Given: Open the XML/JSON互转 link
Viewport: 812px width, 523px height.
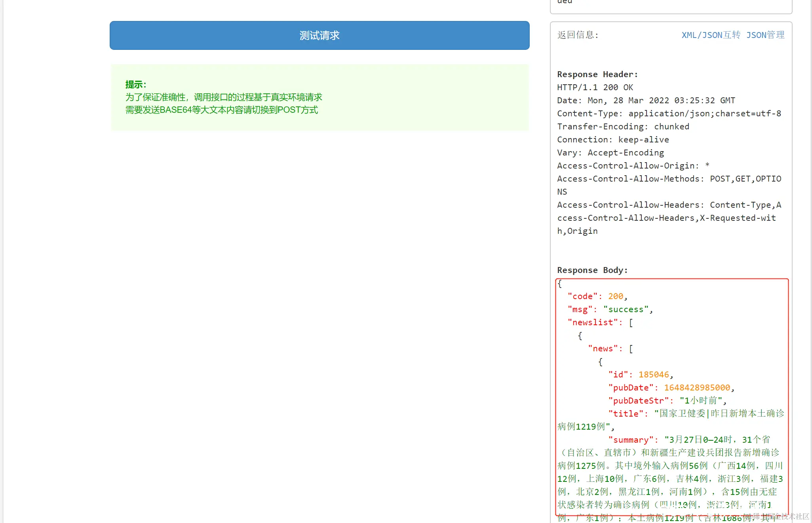Looking at the screenshot, I should pyautogui.click(x=711, y=35).
